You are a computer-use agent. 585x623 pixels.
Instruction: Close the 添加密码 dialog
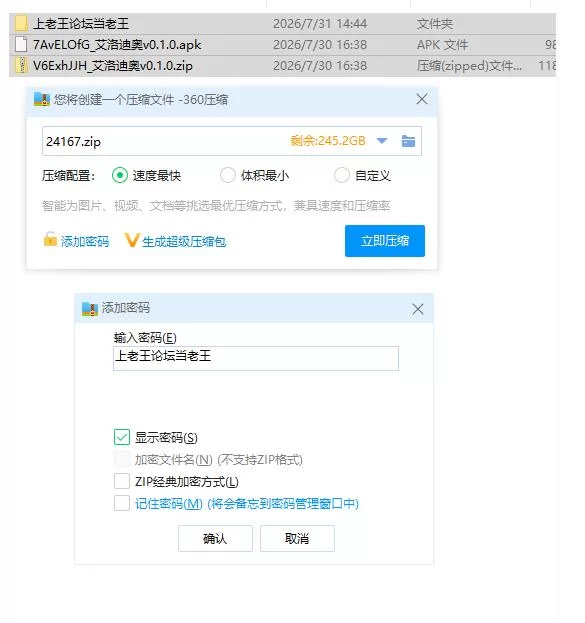[x=418, y=309]
